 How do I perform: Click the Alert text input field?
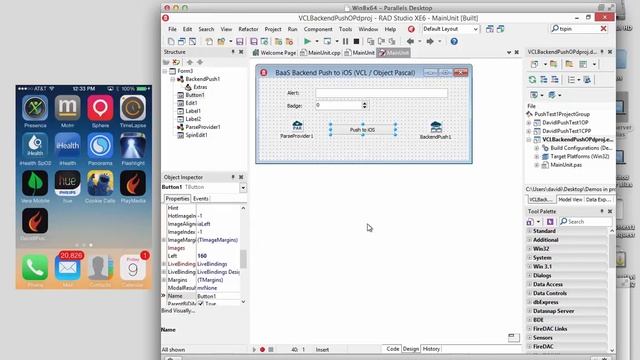click(381, 93)
